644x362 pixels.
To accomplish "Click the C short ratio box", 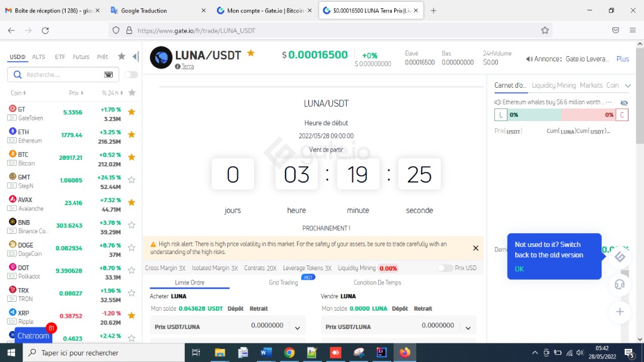I will pos(622,115).
